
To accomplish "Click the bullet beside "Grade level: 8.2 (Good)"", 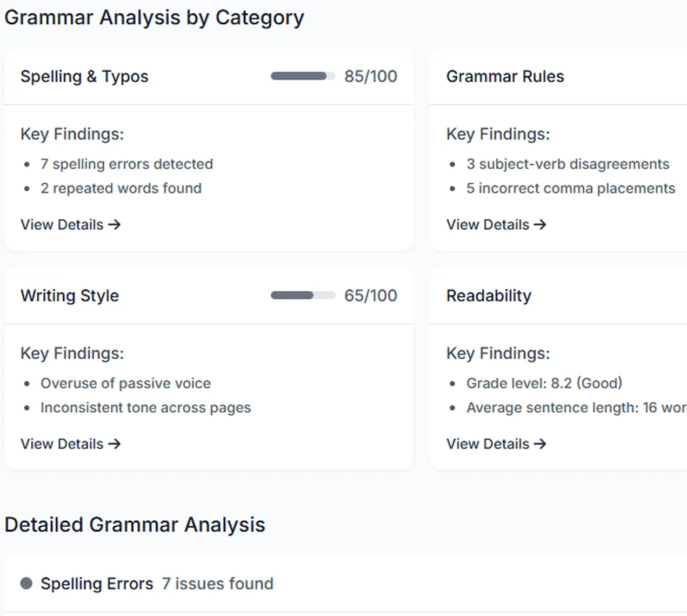I will (x=452, y=383).
